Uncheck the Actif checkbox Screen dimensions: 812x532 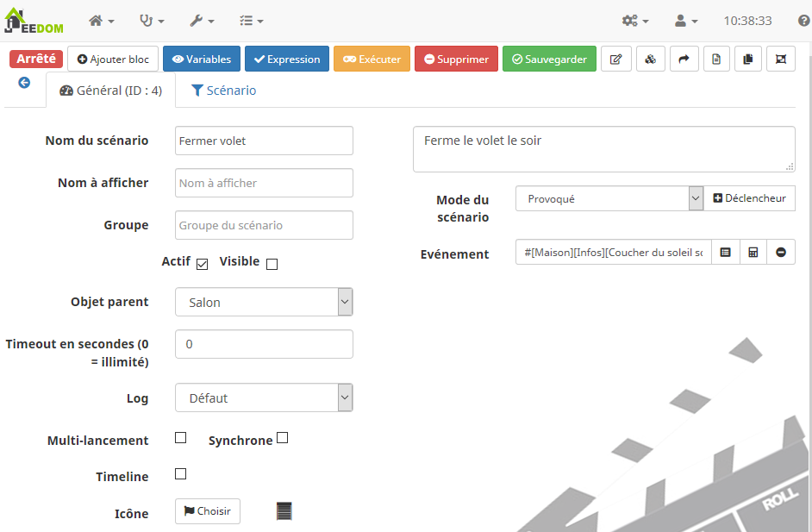203,264
